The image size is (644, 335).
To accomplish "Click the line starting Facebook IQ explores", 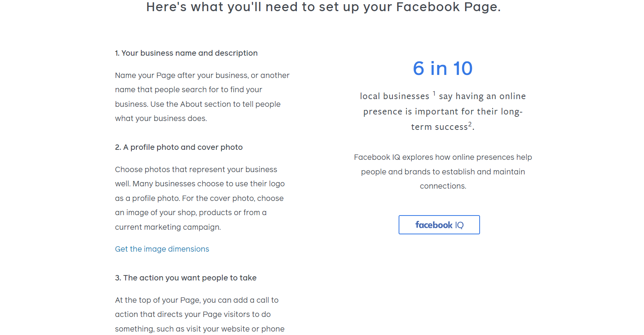I will coord(443,157).
